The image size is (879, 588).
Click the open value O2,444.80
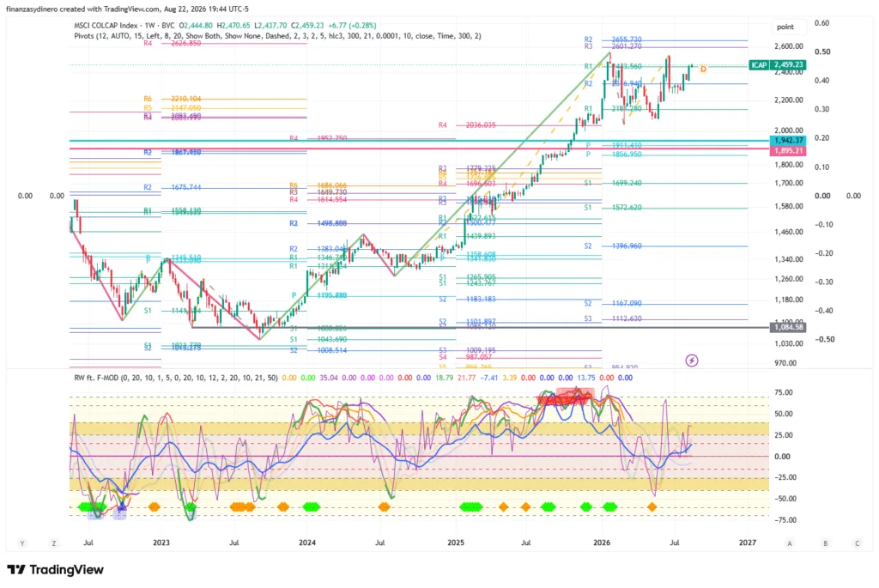196,25
